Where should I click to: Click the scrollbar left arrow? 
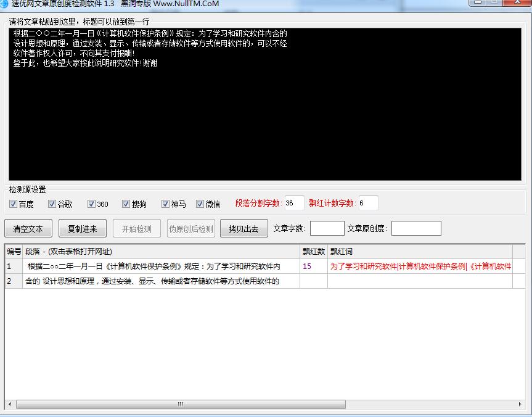coord(10,404)
